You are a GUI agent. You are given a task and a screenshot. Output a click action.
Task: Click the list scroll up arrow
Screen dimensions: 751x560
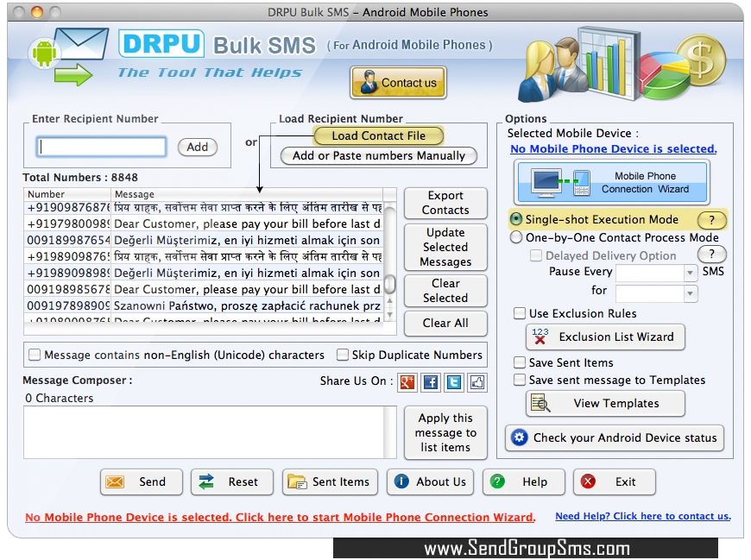(x=390, y=301)
